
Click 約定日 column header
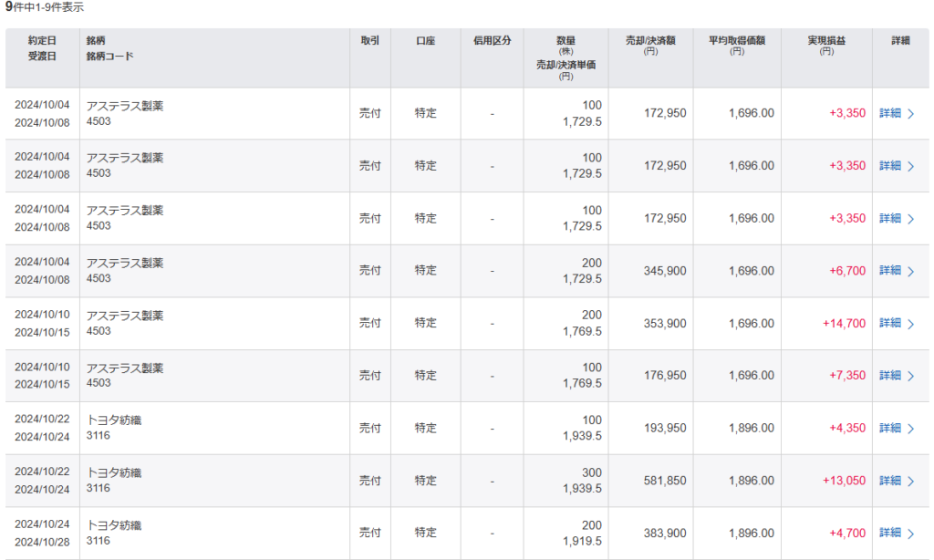tap(42, 40)
